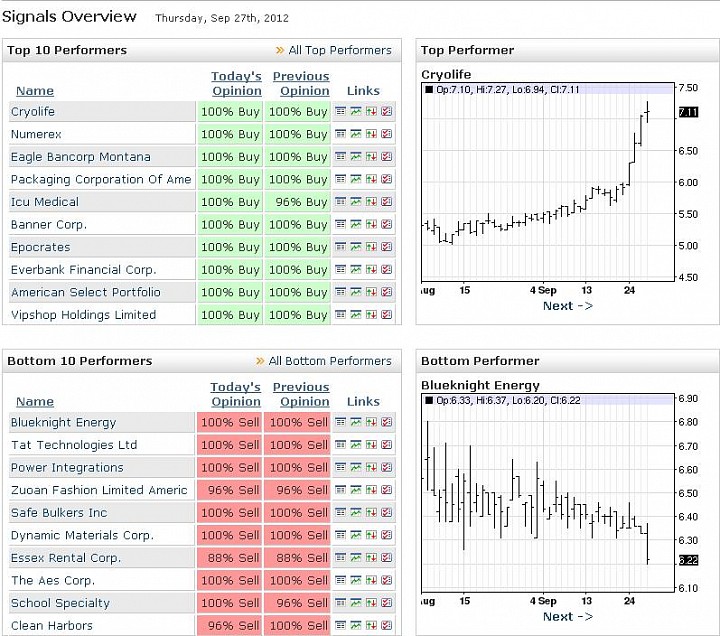Screen dimensions: 720x636
Task: Click the up/down arrows icon for Dynamic Materials Corp.
Action: 371,535
